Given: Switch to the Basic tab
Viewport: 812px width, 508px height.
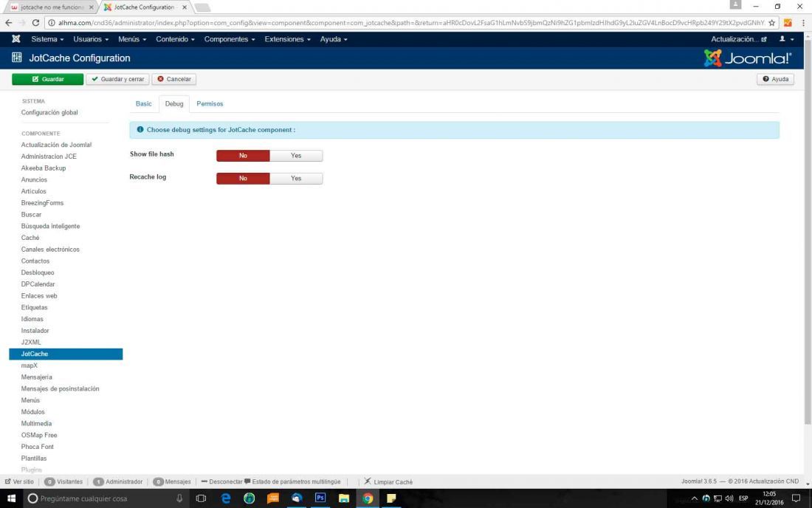Looking at the screenshot, I should tap(143, 103).
